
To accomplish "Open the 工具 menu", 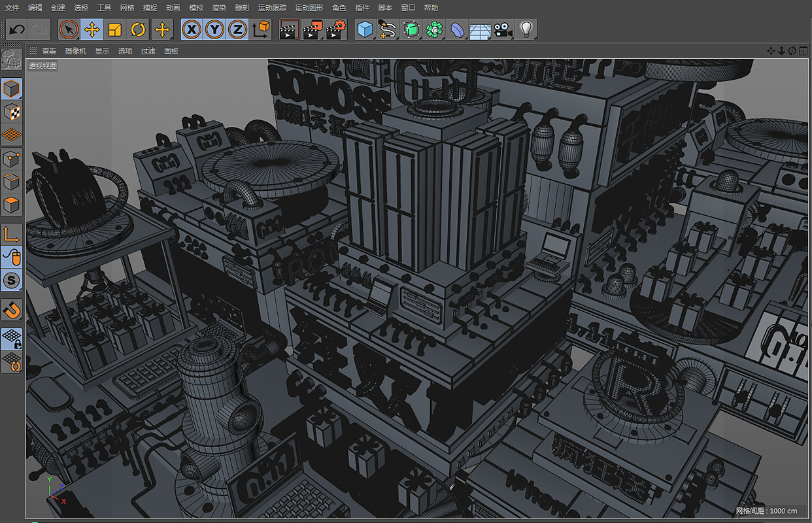I will pos(104,8).
